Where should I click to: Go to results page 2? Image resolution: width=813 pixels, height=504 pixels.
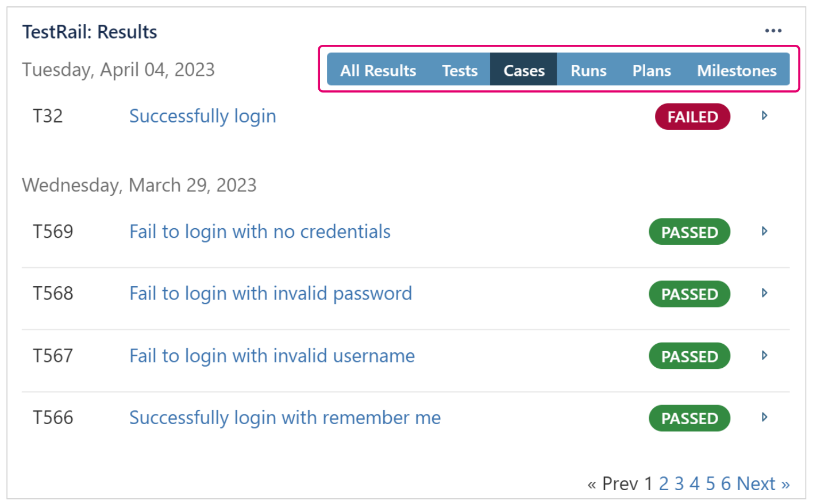click(664, 484)
